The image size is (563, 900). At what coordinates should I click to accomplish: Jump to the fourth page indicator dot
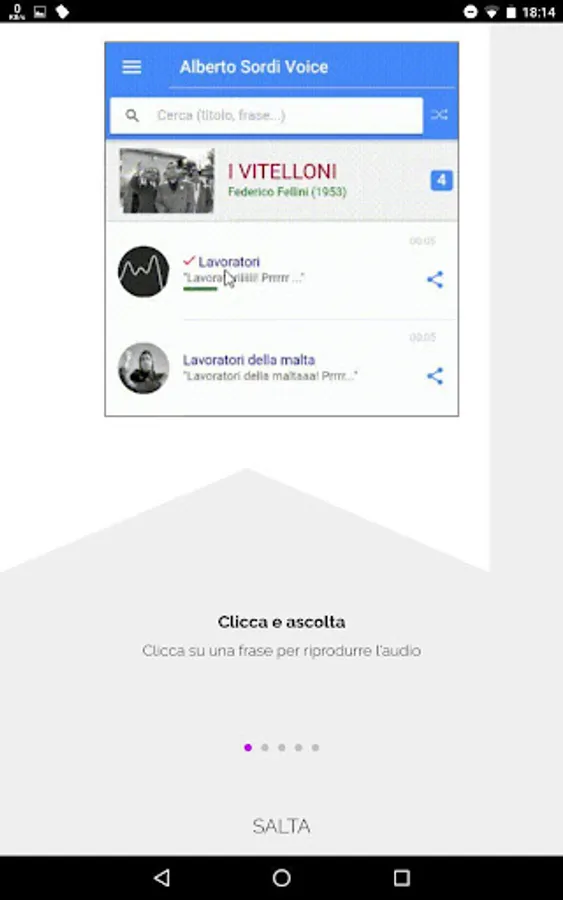pos(298,747)
